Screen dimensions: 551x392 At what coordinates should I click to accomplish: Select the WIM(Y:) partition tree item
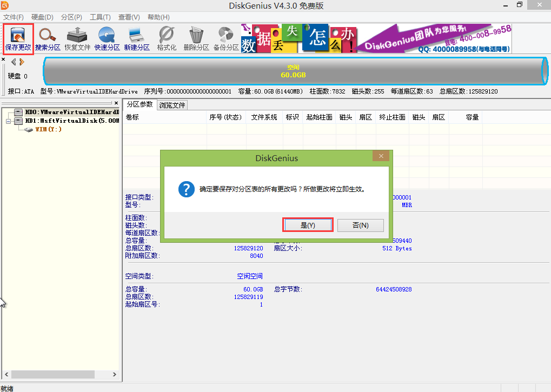pos(48,130)
